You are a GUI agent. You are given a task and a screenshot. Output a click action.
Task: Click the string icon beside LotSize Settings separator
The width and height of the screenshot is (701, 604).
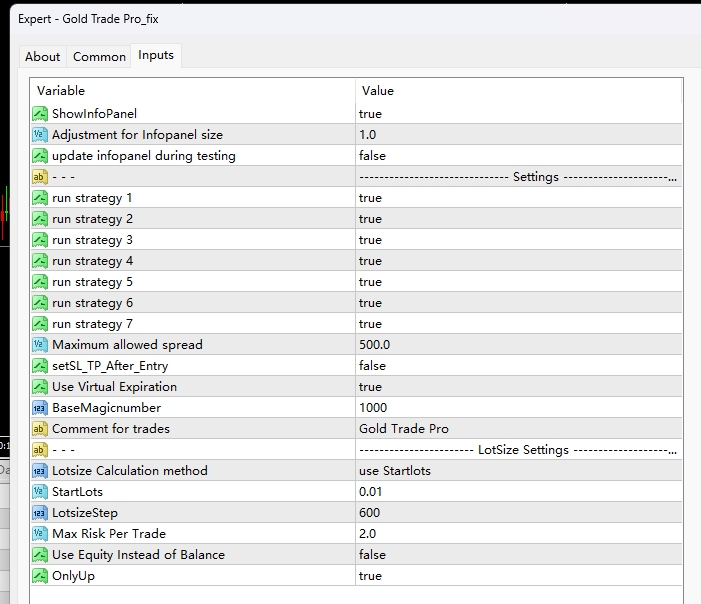(x=40, y=450)
